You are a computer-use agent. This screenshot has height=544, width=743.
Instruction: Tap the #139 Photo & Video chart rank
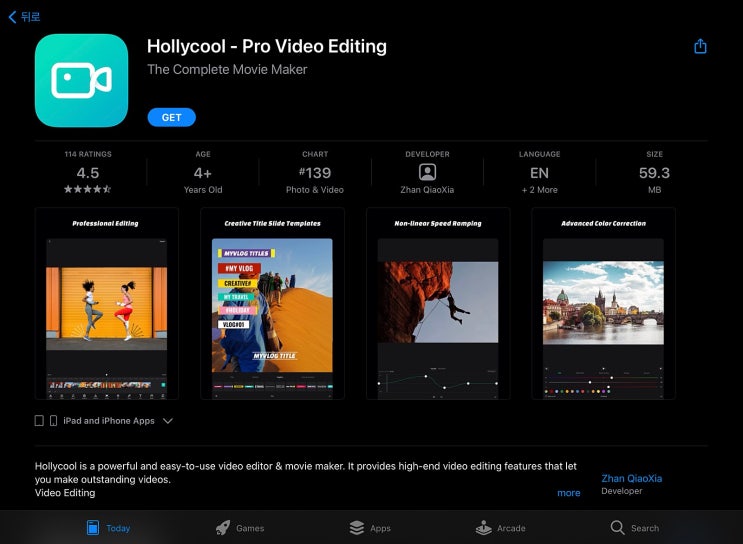(315, 172)
